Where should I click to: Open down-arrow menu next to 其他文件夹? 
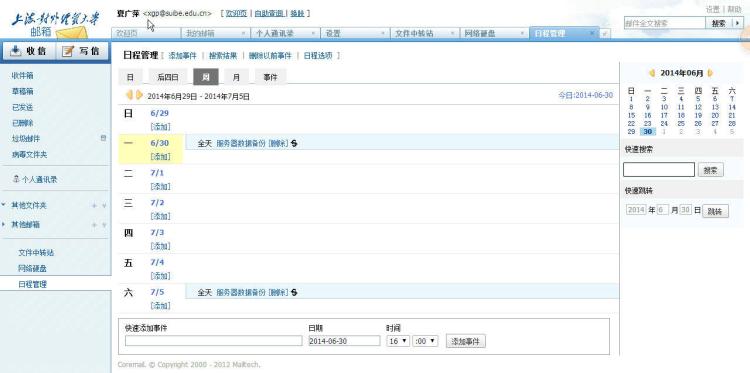click(104, 206)
